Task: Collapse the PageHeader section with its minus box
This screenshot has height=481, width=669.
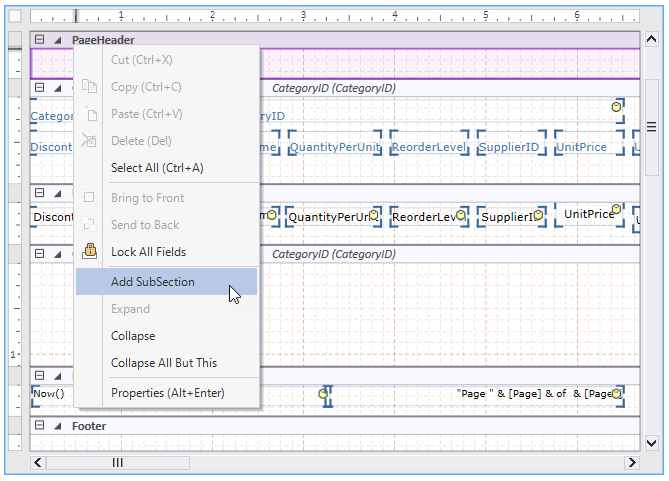Action: tap(40, 40)
